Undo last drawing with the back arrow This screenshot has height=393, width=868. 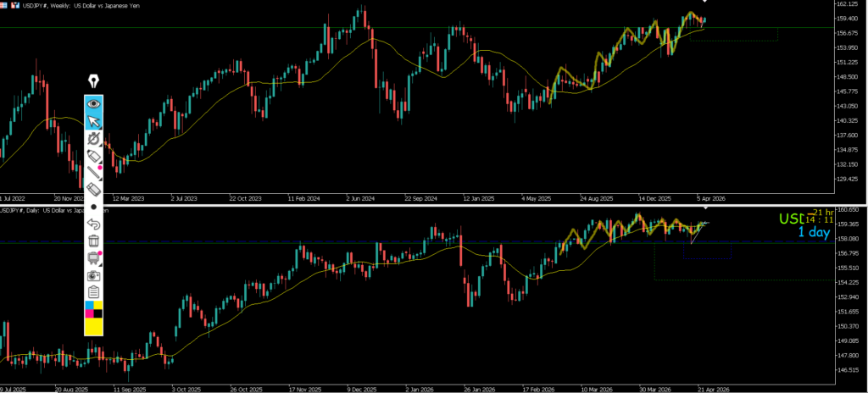[93, 224]
